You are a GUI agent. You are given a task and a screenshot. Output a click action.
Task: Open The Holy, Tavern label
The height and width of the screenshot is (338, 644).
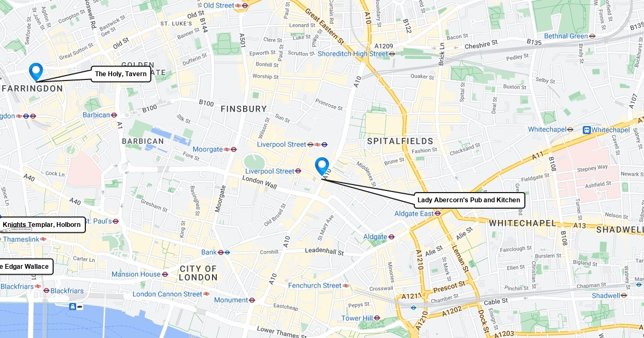pos(121,74)
